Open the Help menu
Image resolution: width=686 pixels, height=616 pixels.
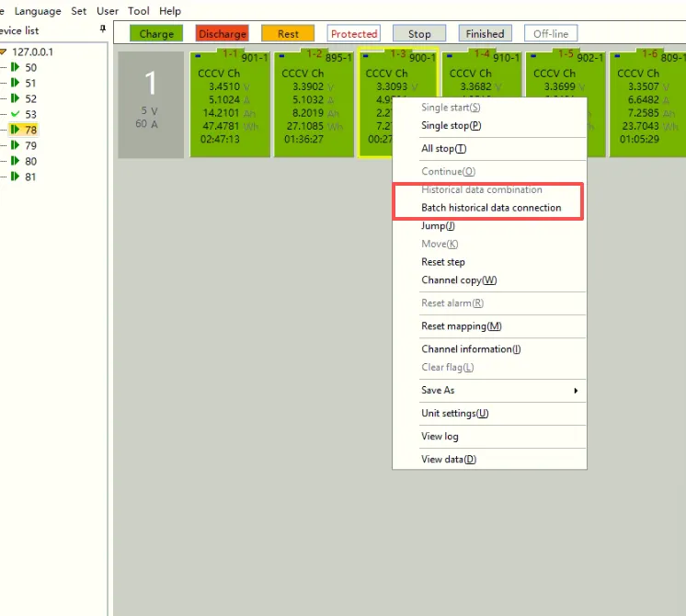[170, 11]
